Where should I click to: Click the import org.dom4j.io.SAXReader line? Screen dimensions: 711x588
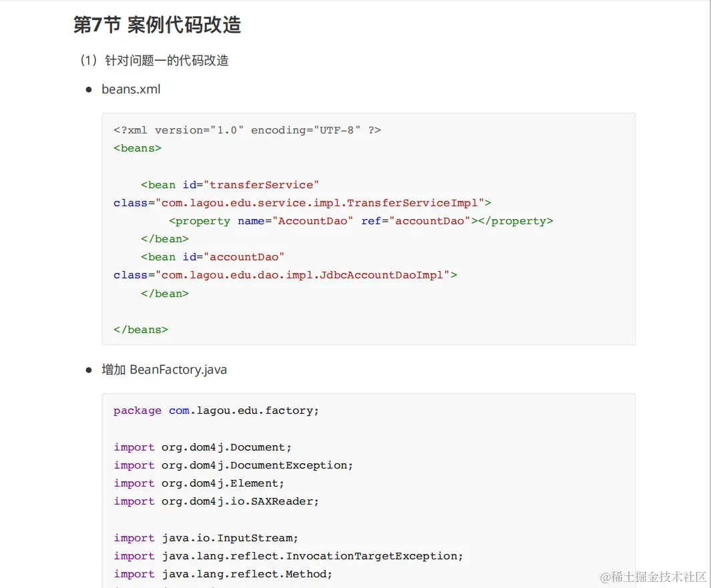pyautogui.click(x=216, y=501)
